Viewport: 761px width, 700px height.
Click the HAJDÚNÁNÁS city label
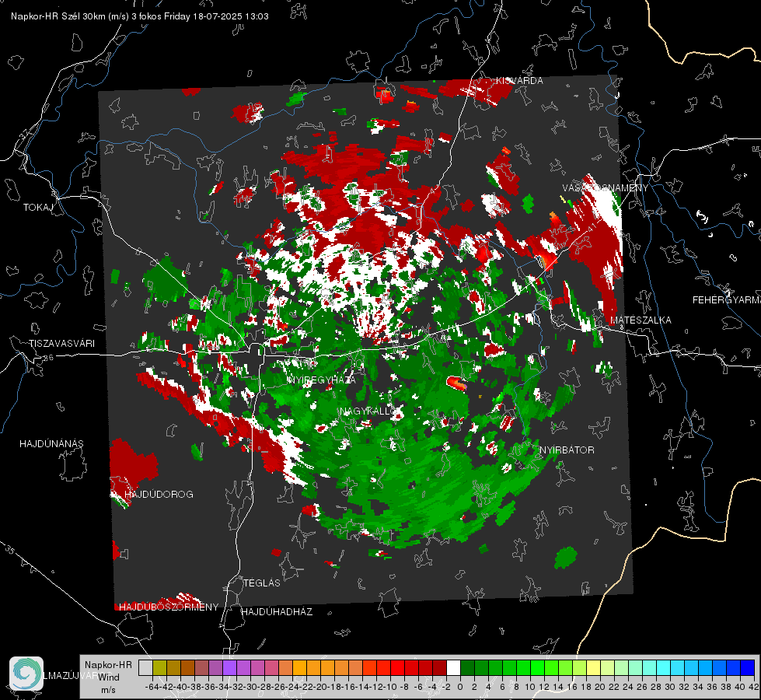point(51,444)
